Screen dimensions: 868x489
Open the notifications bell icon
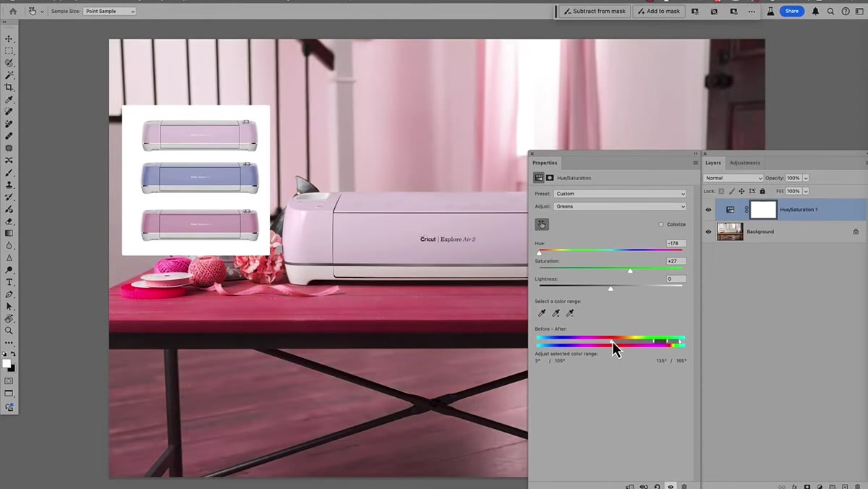(816, 12)
